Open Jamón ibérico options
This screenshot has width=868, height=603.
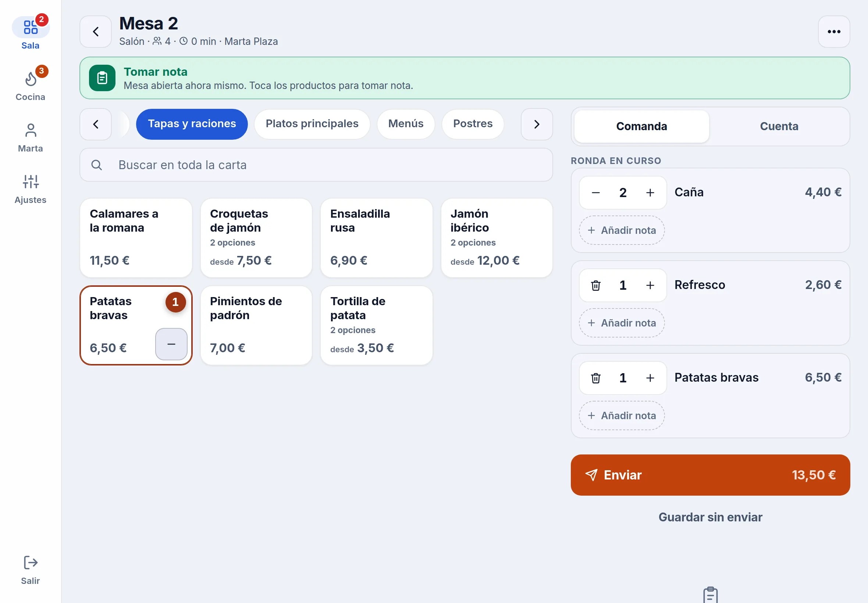496,238
